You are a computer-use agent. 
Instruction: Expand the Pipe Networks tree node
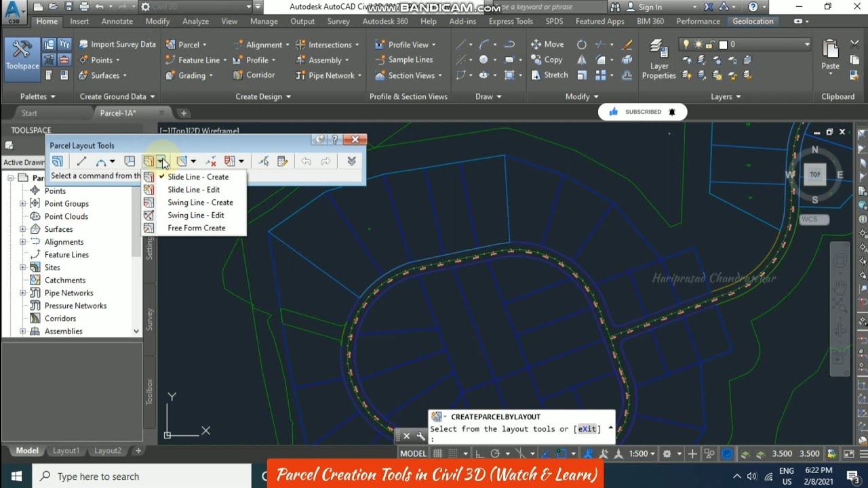tap(22, 293)
